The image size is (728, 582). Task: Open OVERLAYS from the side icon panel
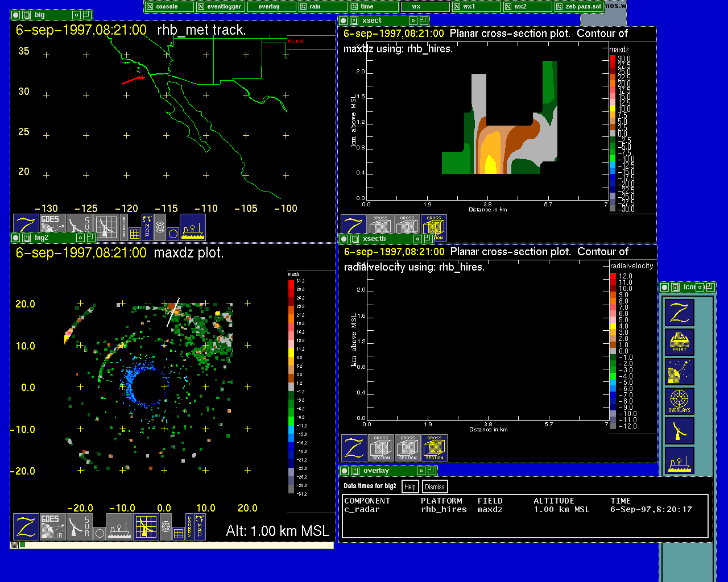(x=680, y=401)
